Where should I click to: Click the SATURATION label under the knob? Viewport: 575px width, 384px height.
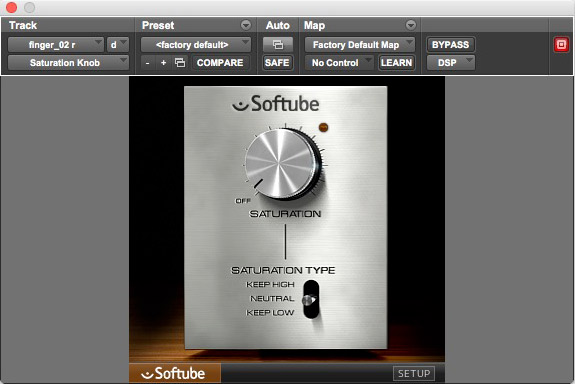click(285, 214)
